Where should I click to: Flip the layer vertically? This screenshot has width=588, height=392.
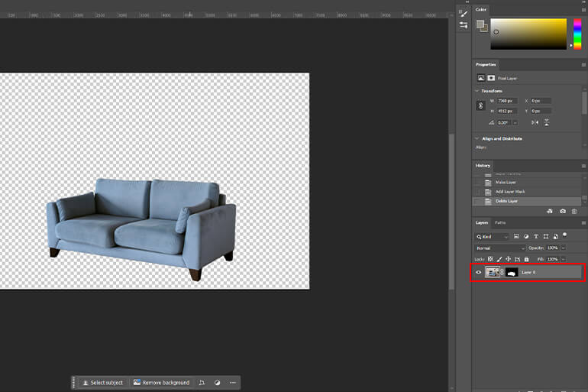546,123
